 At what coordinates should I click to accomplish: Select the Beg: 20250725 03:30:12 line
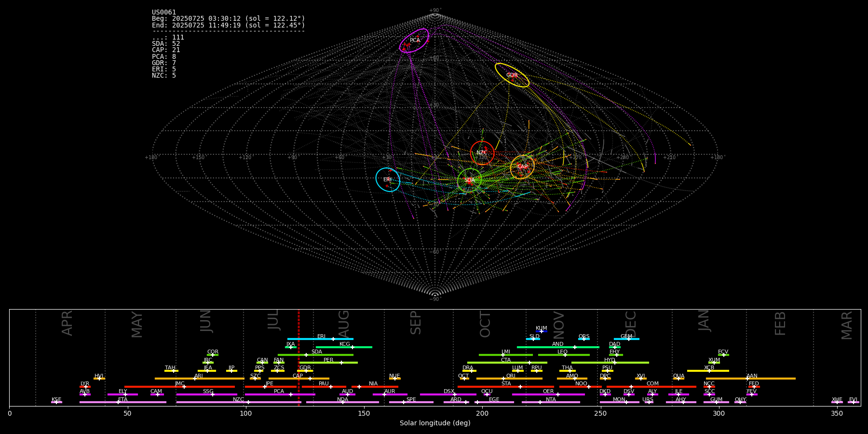click(x=229, y=19)
